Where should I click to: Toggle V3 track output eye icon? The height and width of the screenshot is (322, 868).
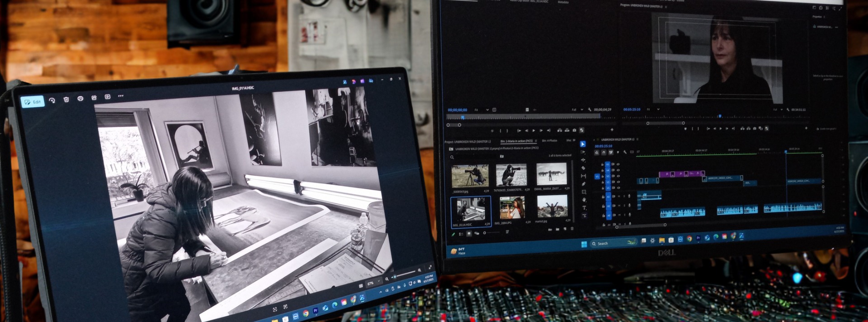(618, 176)
